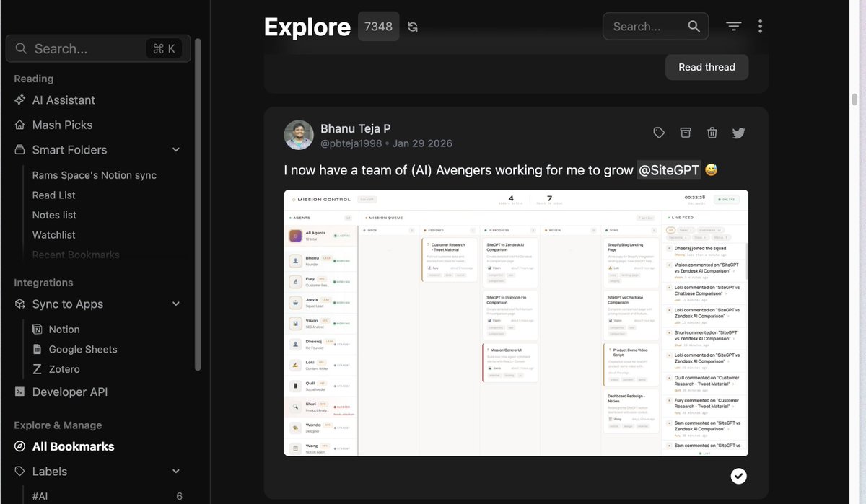Screen dimensions: 866x504
Task: Open the three-dot more options menu
Action: click(760, 27)
